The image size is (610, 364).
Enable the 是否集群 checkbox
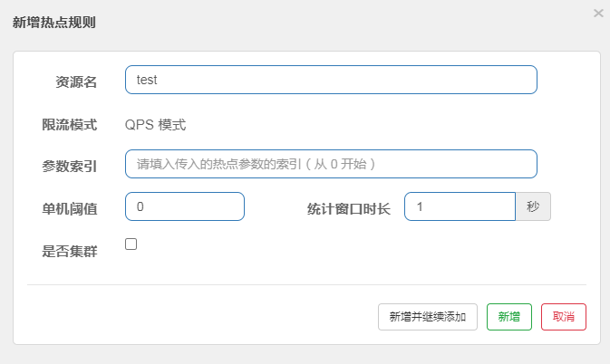click(x=131, y=244)
